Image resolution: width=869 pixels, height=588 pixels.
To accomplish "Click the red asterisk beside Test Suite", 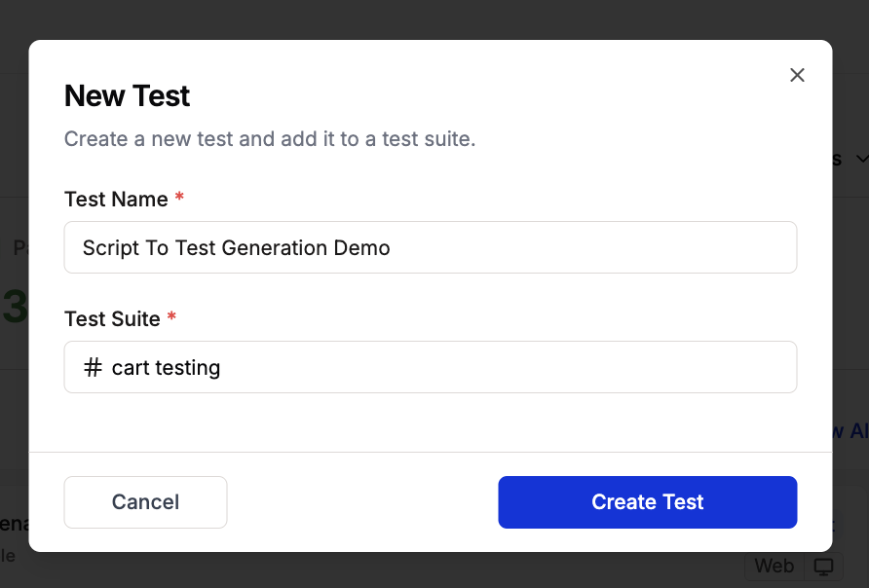I will 171,318.
